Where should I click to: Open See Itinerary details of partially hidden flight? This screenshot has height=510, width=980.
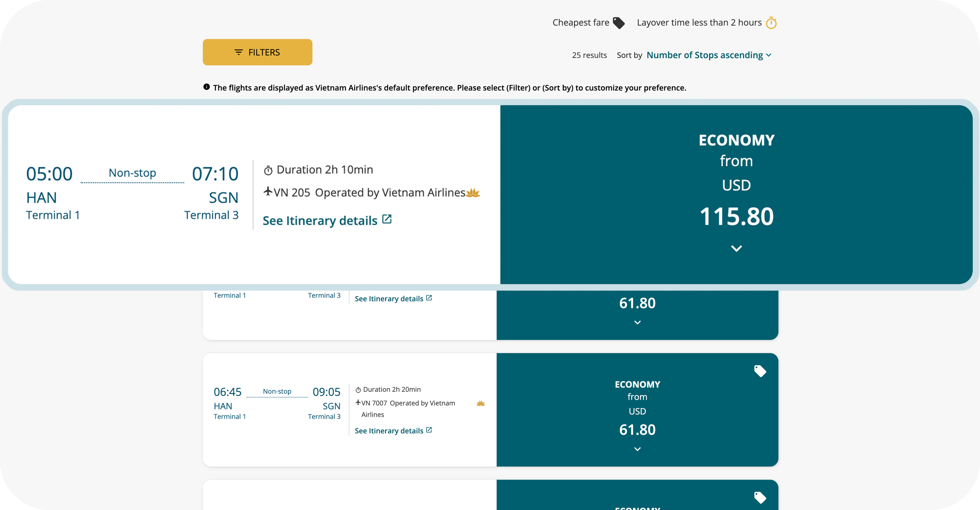click(389, 298)
